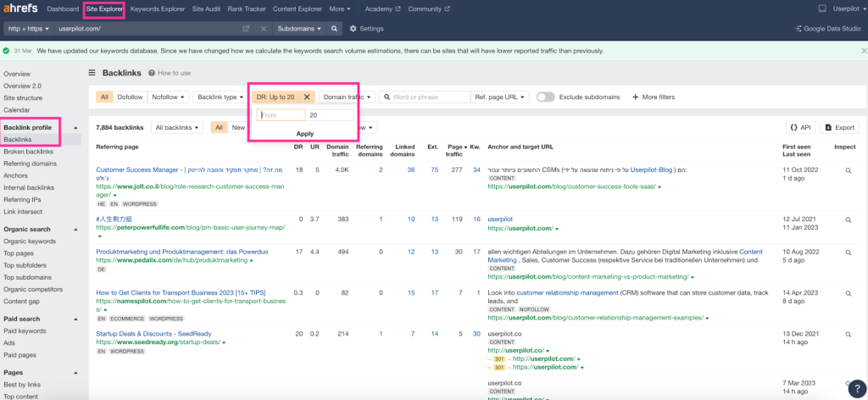Inspect the pedalix.com backlink row

point(848,253)
